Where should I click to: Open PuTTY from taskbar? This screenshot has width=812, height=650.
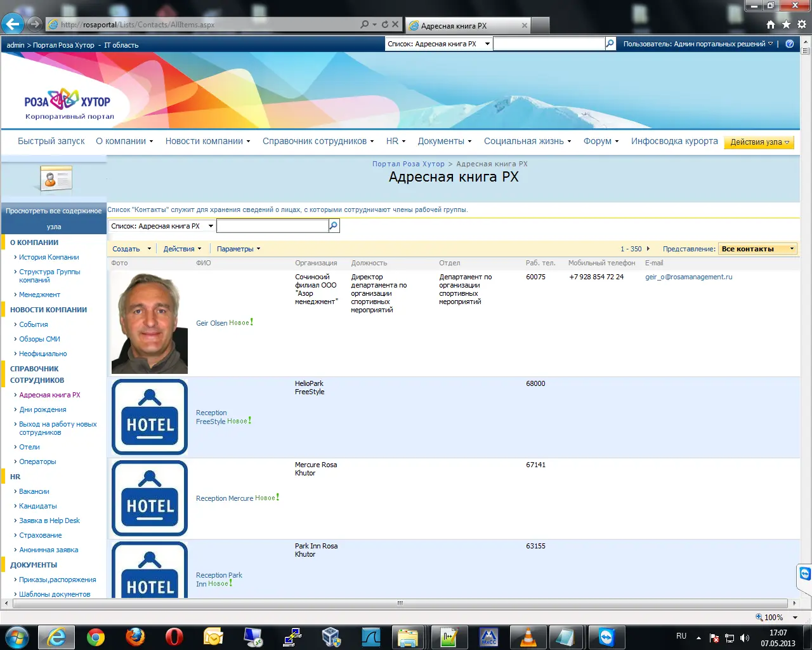(x=292, y=637)
